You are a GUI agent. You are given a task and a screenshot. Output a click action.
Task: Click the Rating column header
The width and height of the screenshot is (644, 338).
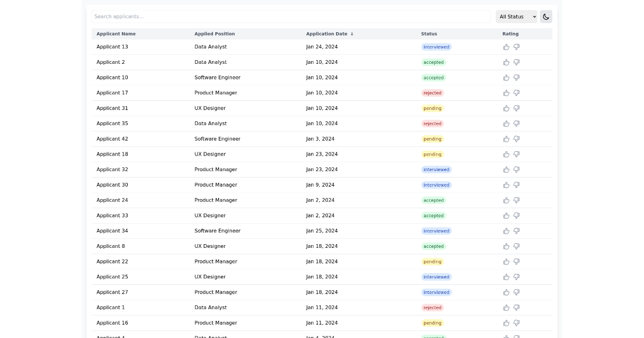510,34
